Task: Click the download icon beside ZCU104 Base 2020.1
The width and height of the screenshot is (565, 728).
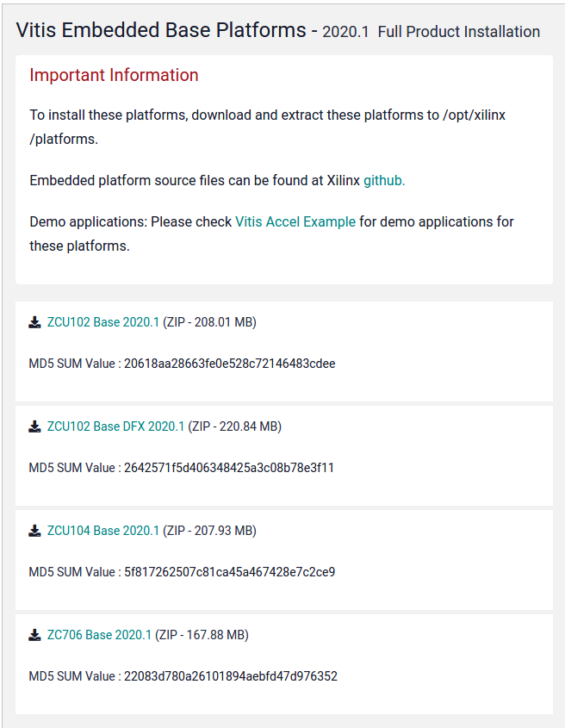Action: (x=34, y=530)
